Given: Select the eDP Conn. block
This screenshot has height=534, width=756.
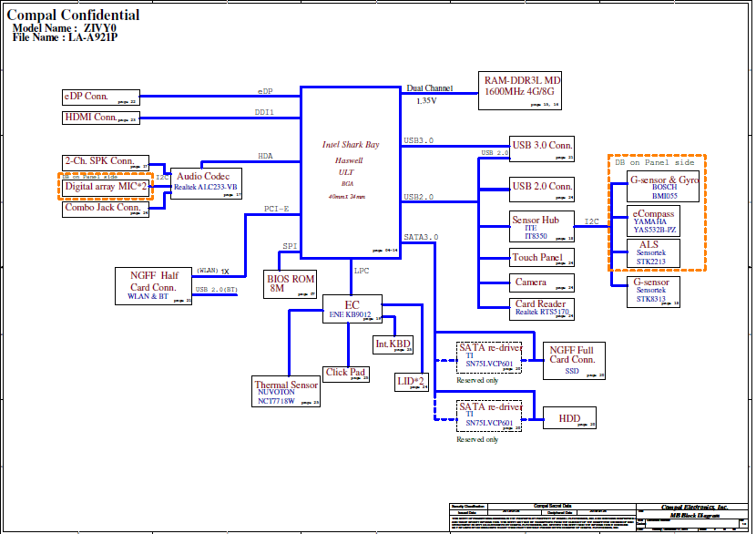Looking at the screenshot, I should point(100,97).
